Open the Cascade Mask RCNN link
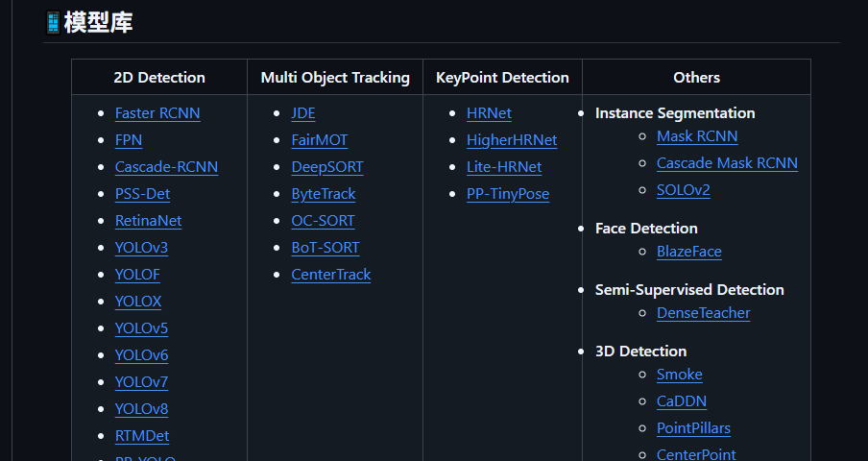 pos(728,163)
